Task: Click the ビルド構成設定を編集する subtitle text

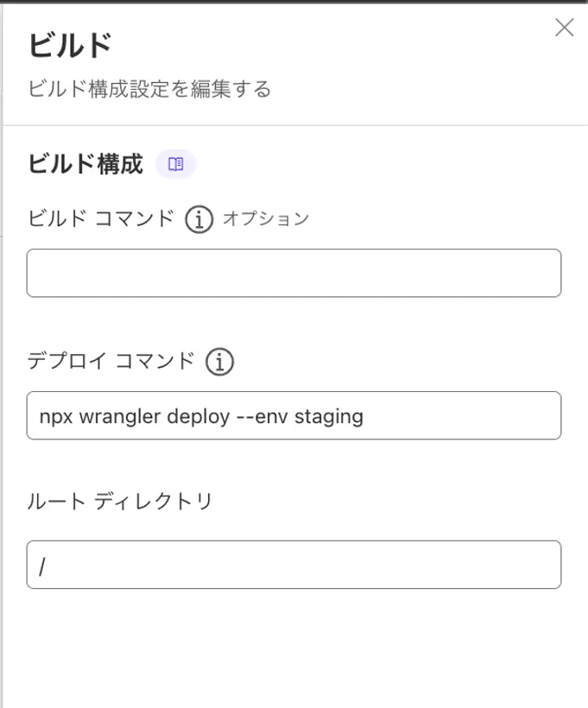Action: [x=149, y=88]
